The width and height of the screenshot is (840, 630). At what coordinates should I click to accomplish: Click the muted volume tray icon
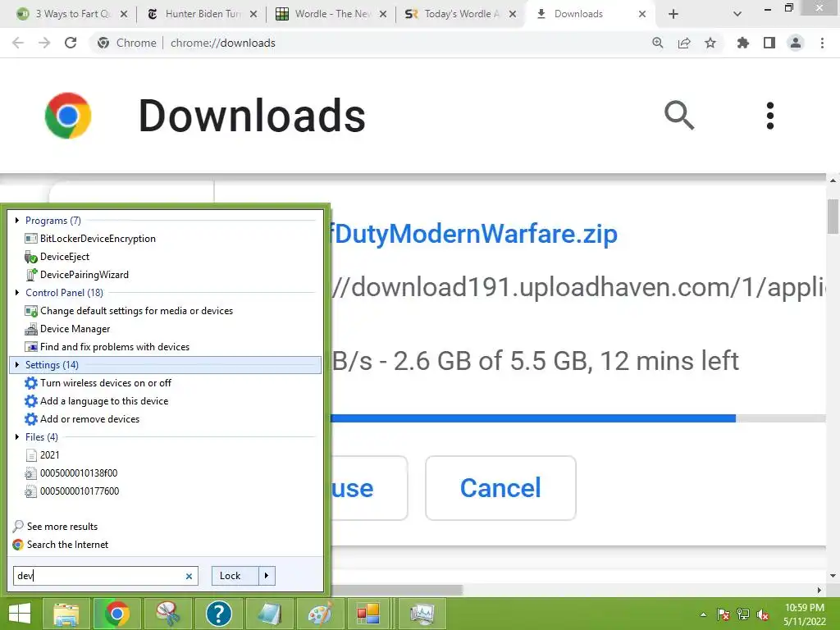[762, 615]
